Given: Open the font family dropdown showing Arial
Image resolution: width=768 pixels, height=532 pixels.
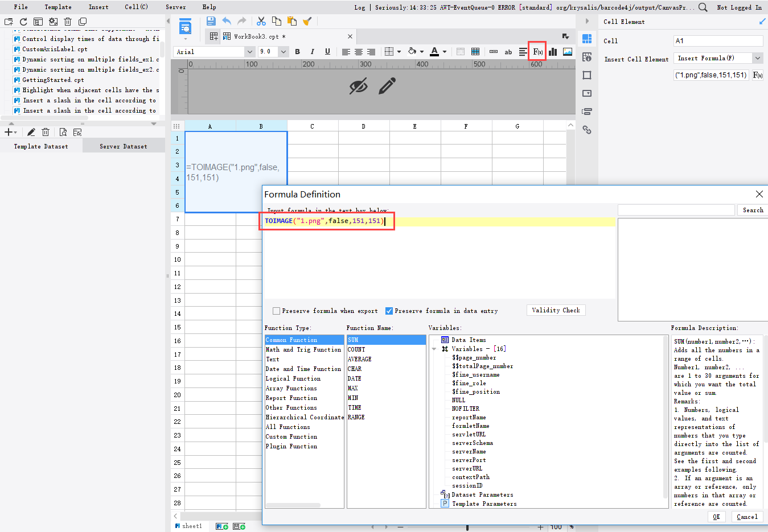Looking at the screenshot, I should click(250, 52).
